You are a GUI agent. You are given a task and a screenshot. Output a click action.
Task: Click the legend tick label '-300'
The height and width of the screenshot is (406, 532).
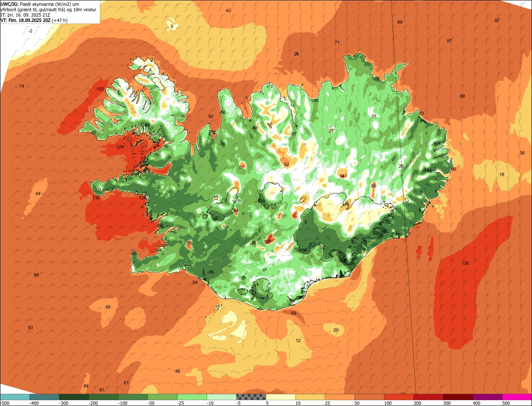click(x=64, y=403)
